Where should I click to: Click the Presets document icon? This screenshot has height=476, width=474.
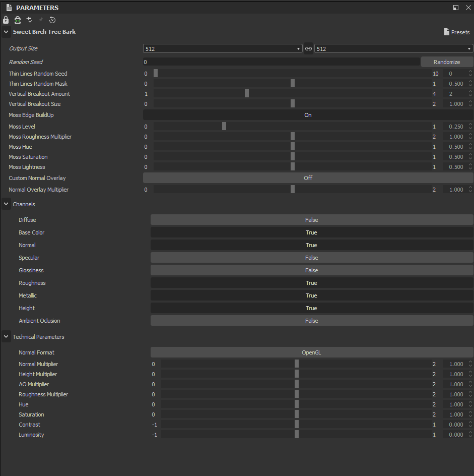point(446,32)
